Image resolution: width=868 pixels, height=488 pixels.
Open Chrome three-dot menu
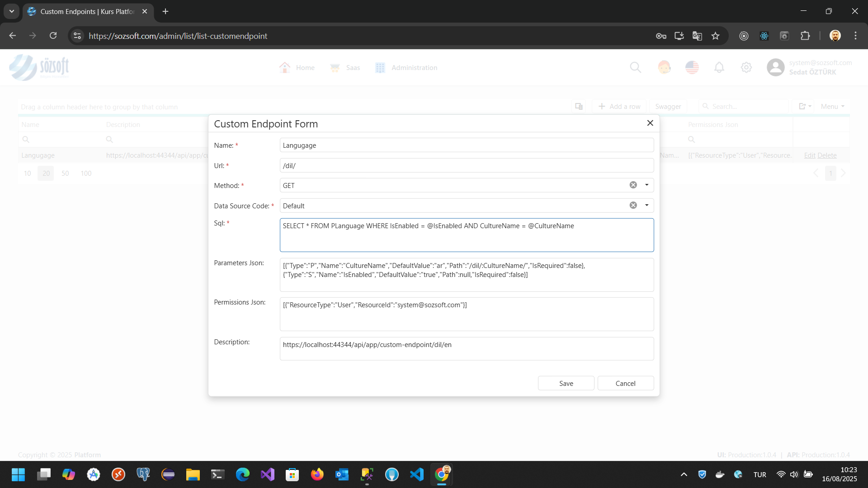coord(855,36)
